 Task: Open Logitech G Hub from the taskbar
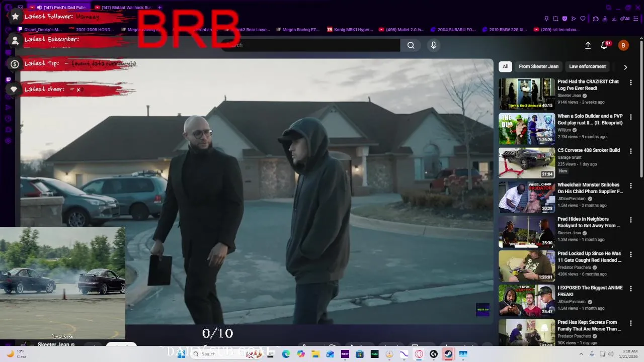coord(433,354)
